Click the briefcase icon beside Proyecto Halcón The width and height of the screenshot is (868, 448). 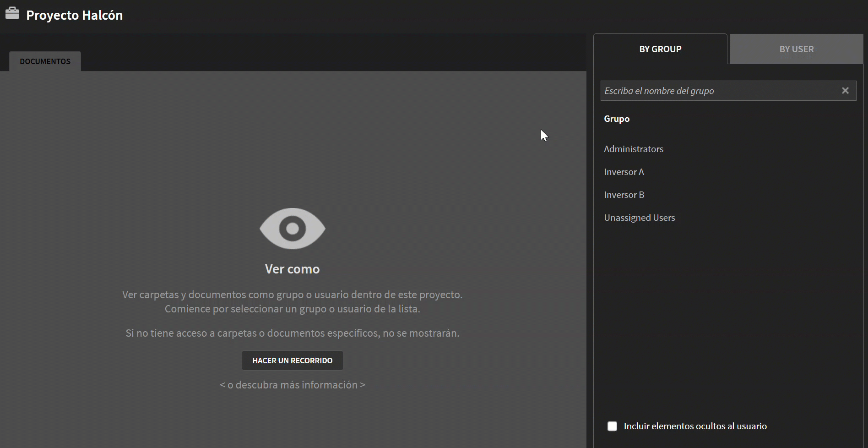click(x=12, y=14)
